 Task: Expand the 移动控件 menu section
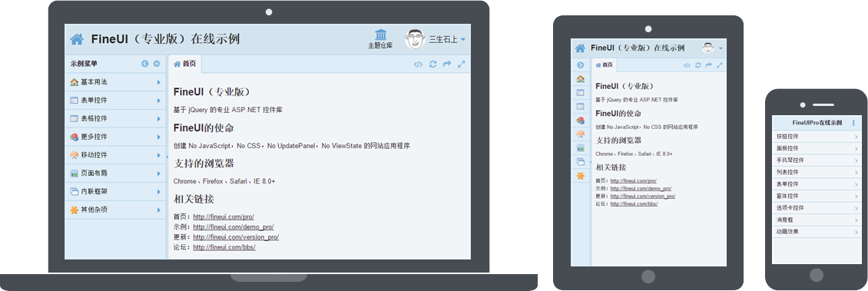click(x=116, y=155)
